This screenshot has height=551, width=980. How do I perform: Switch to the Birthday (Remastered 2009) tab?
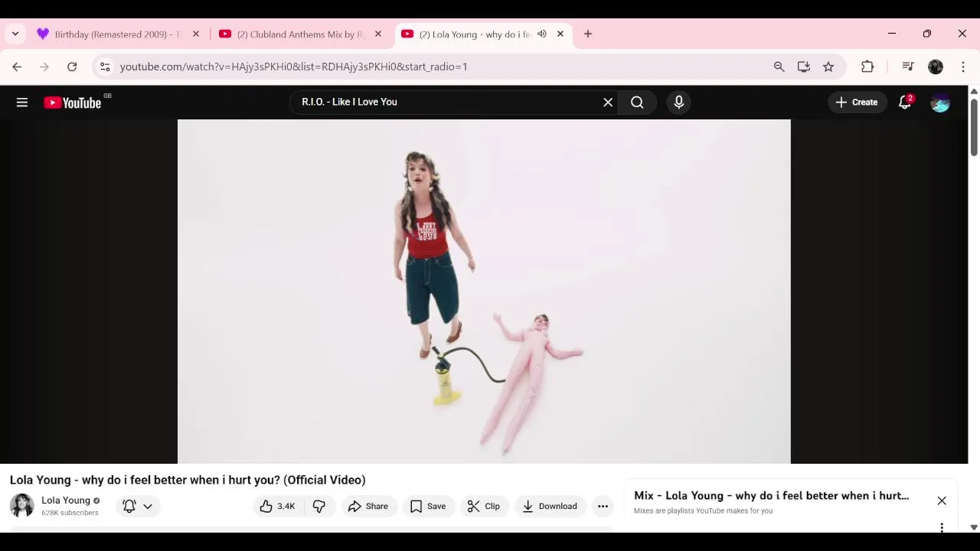[119, 34]
